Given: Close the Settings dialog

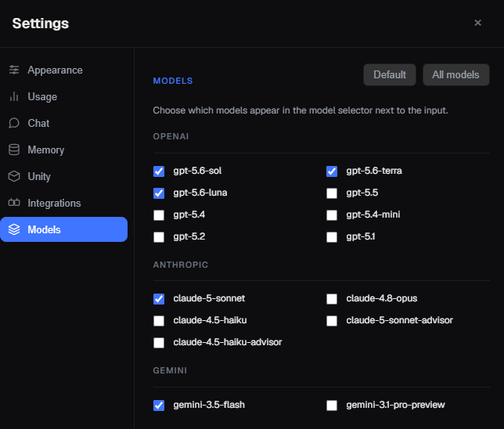Looking at the screenshot, I should click(477, 23).
